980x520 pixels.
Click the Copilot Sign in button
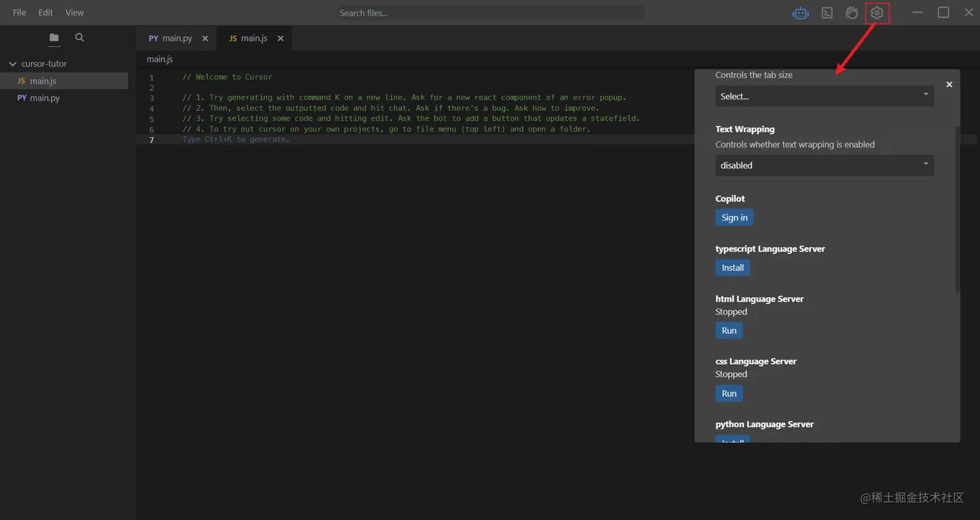tap(734, 218)
